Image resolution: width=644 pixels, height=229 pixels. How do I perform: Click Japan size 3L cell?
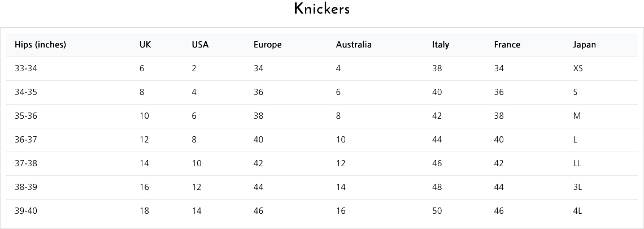(x=577, y=187)
